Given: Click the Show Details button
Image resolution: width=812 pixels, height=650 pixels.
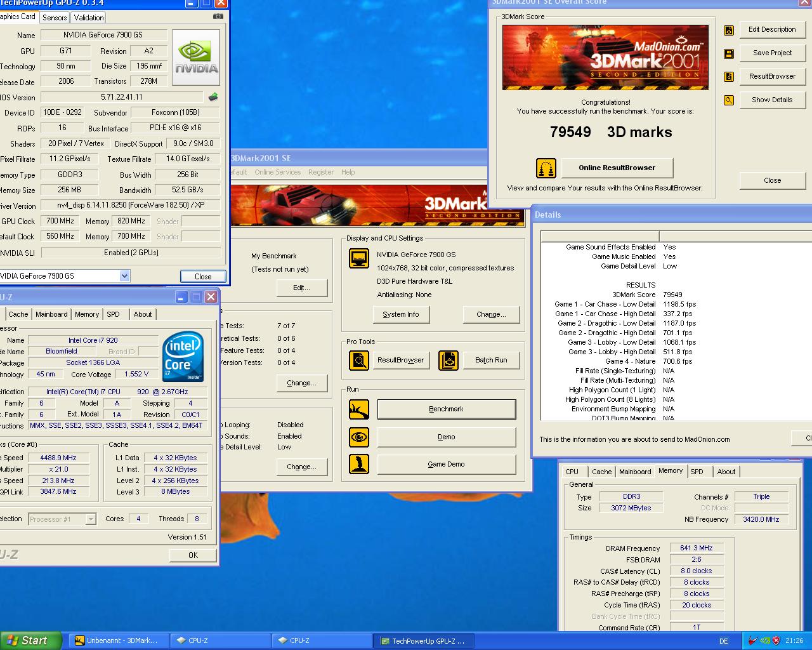Looking at the screenshot, I should [x=772, y=100].
